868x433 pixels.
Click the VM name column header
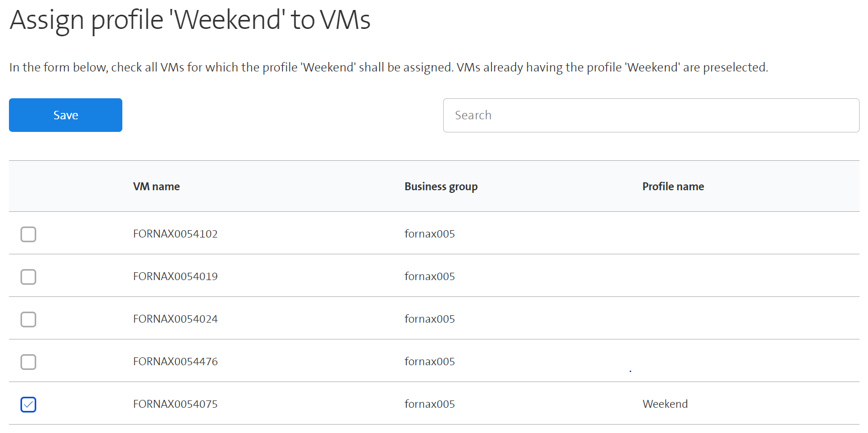[x=156, y=187]
